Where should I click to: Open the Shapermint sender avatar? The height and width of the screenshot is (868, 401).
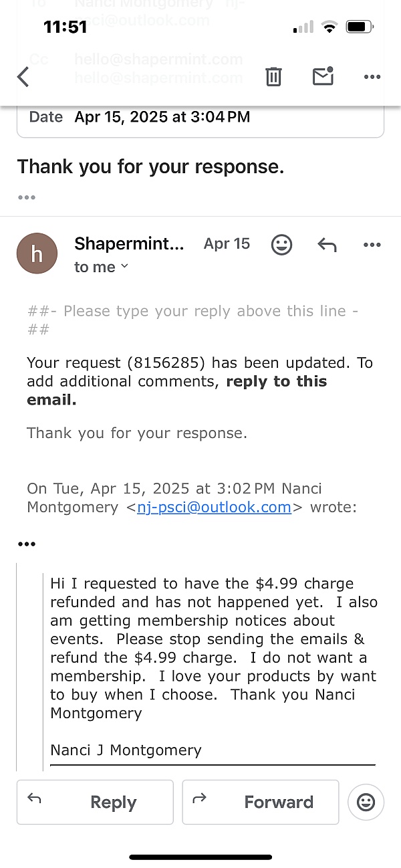(x=37, y=253)
